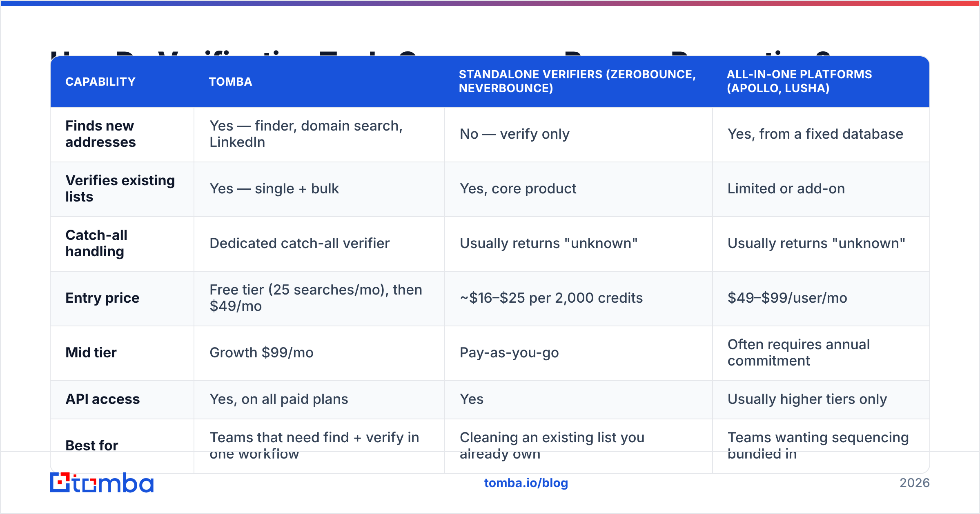Click the Tomba logo
The image size is (980, 514).
(102, 483)
